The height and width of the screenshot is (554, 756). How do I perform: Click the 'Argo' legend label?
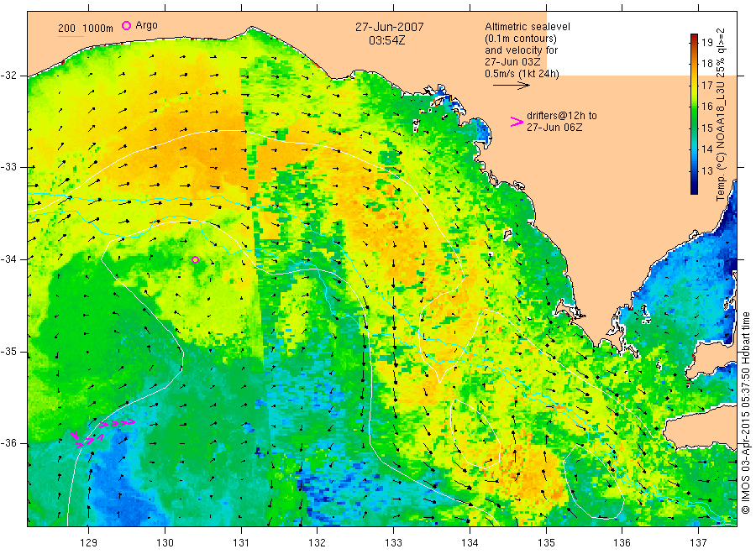click(x=146, y=25)
